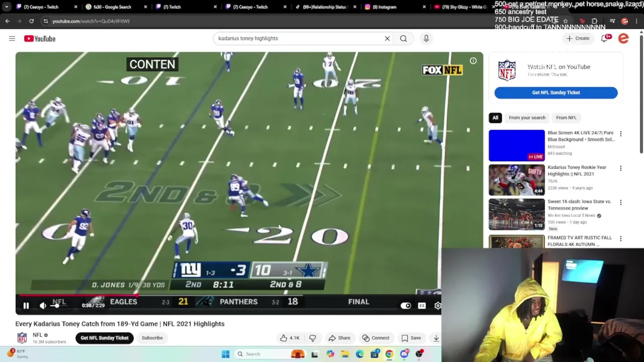Subscribe to the NFL channel
This screenshot has height=362, width=644.
coord(152,338)
